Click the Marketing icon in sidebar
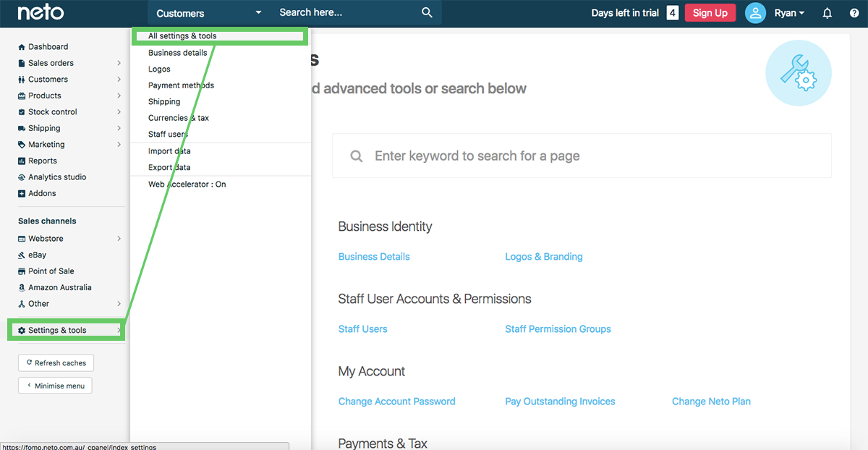The height and width of the screenshot is (450, 868). click(22, 145)
